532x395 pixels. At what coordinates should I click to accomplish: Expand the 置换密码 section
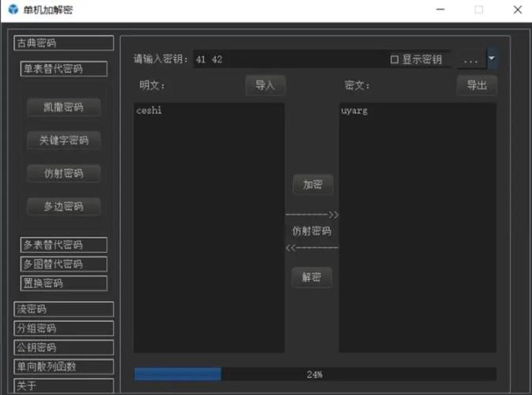pos(64,284)
